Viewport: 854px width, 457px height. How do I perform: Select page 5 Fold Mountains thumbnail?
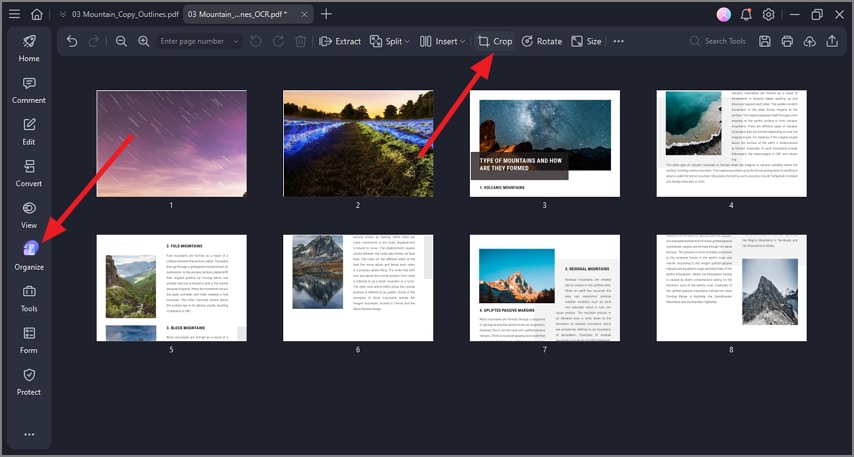(172, 288)
